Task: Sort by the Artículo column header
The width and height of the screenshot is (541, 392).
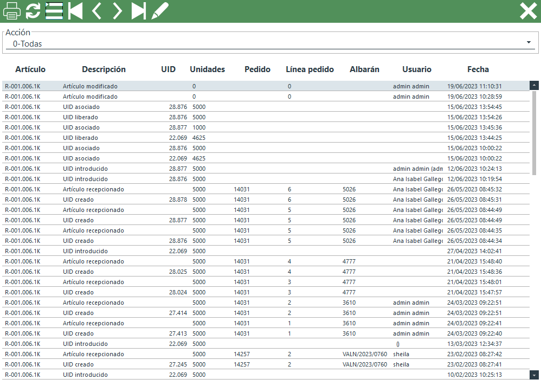Action: pos(30,69)
